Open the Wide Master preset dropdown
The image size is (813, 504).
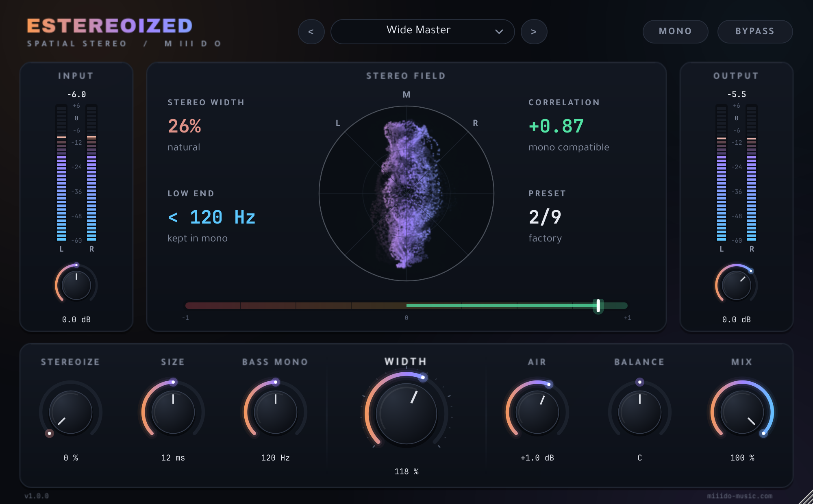(x=422, y=32)
